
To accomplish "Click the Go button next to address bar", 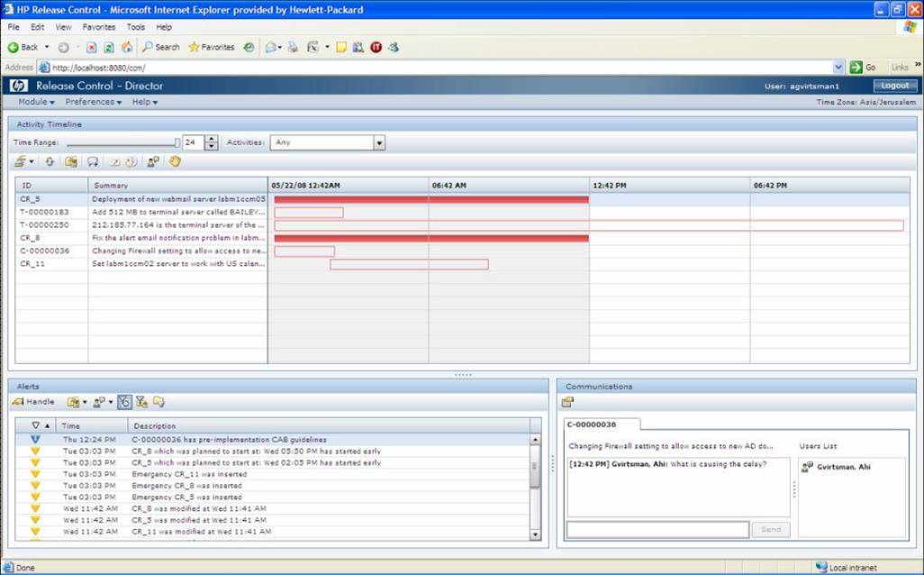I will (x=864, y=68).
